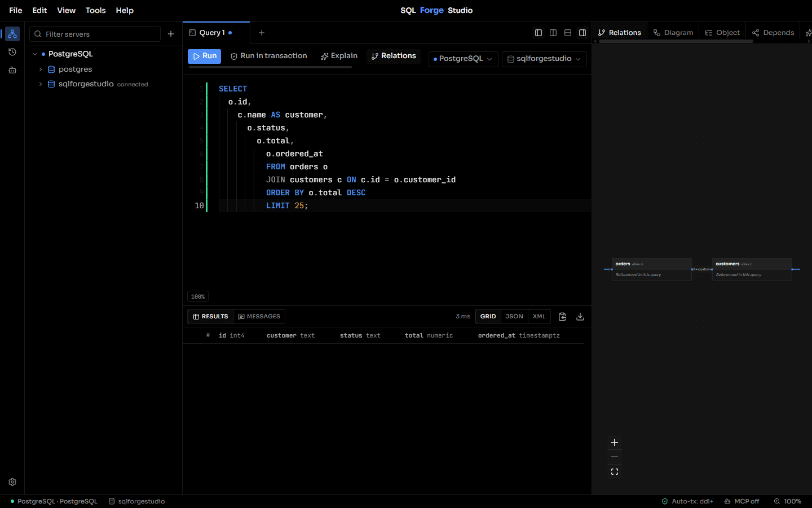Click the total numeric column header
The height and width of the screenshot is (508, 812).
[429, 335]
